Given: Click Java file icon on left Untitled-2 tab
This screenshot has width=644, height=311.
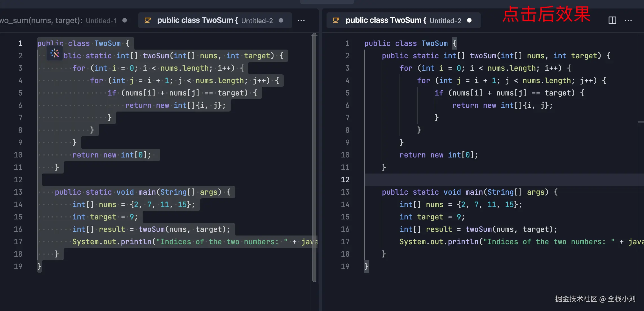Looking at the screenshot, I should click(147, 20).
